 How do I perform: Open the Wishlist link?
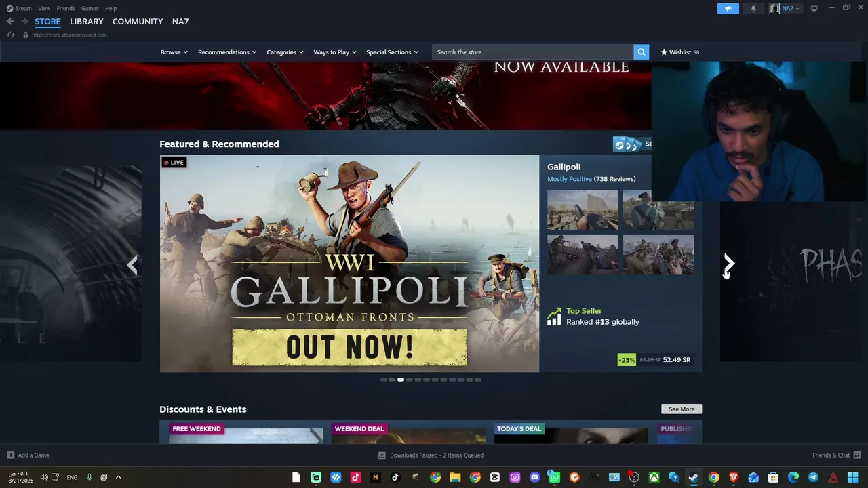tap(680, 52)
